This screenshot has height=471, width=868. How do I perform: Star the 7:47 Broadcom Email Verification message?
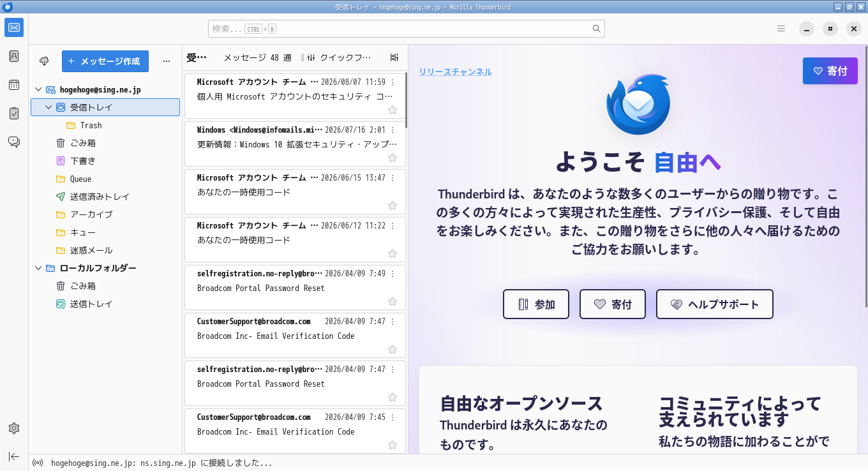(393, 349)
